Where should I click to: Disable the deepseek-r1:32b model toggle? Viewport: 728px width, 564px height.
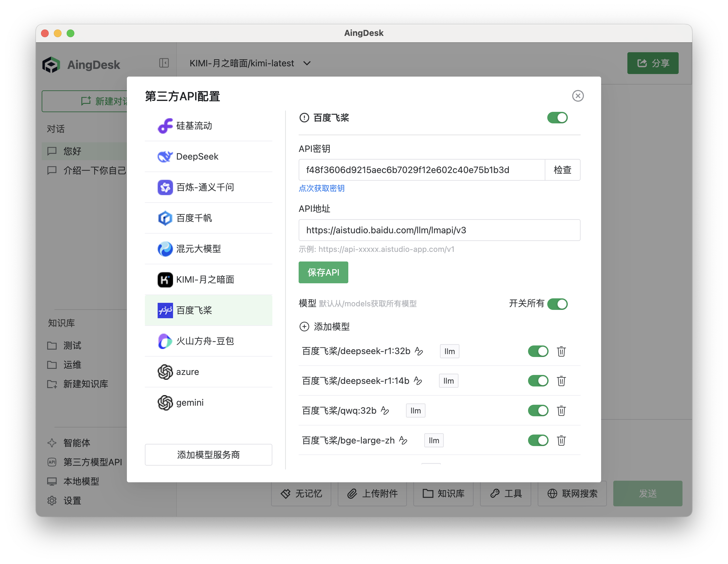[x=538, y=351]
